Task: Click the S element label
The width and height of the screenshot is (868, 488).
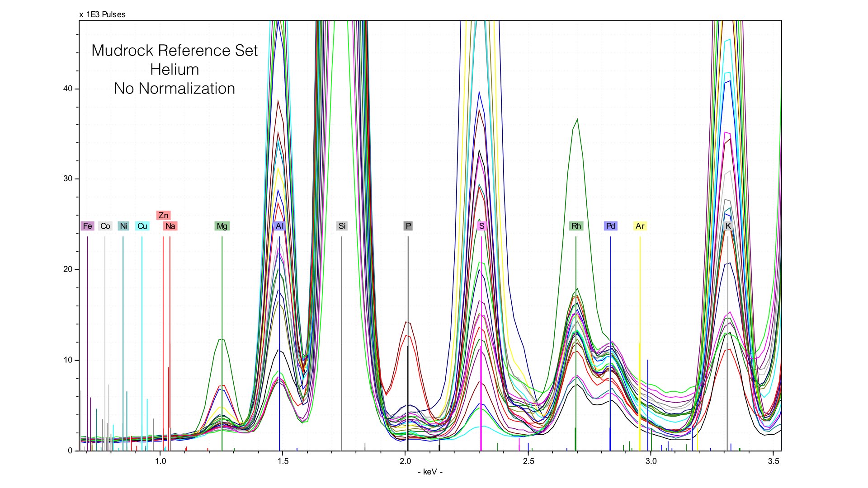Action: tap(481, 226)
